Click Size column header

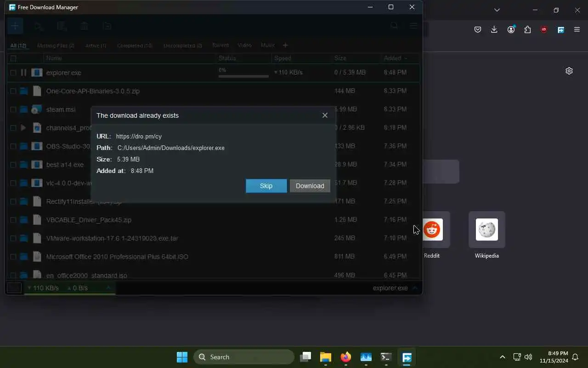tap(340, 58)
